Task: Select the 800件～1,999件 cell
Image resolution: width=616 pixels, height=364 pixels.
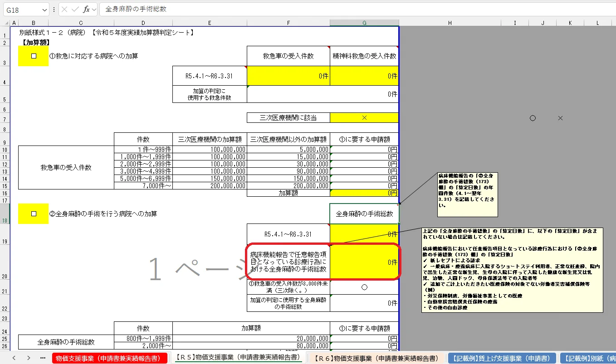Action: pos(143,339)
